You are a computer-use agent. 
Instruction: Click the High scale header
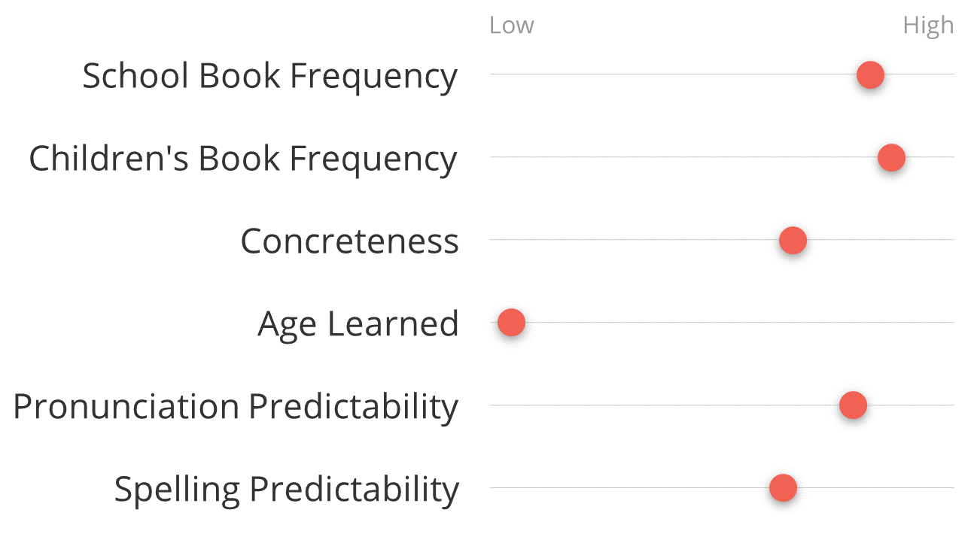click(x=928, y=26)
